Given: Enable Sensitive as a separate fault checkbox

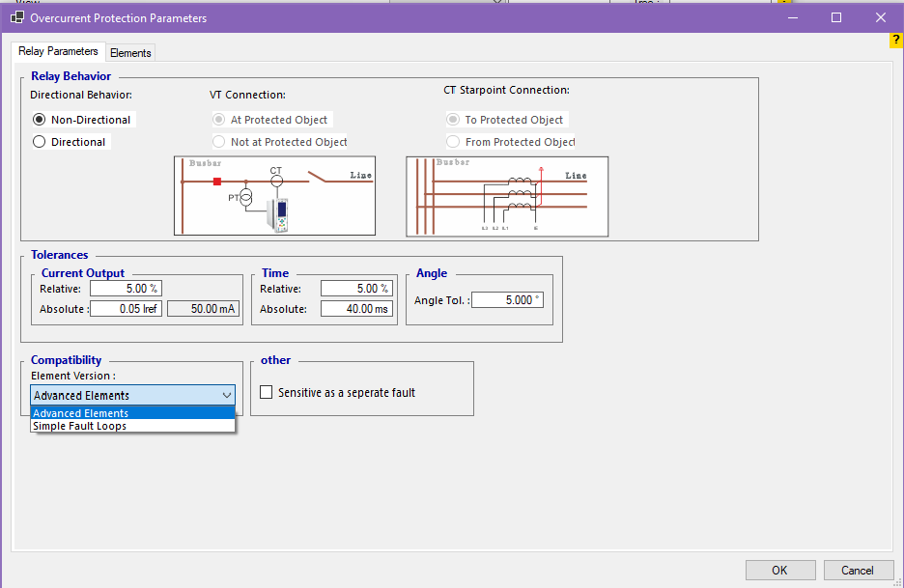Looking at the screenshot, I should click(x=267, y=393).
